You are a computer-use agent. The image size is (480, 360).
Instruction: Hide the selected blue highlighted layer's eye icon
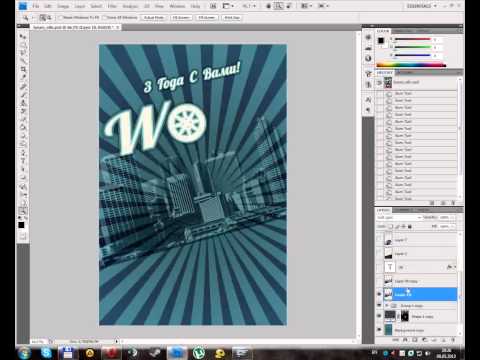[379, 294]
